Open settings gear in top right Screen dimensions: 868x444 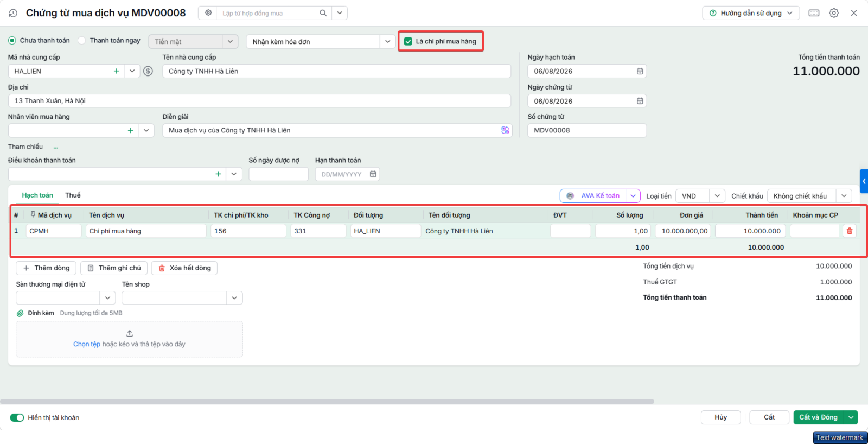pyautogui.click(x=834, y=13)
